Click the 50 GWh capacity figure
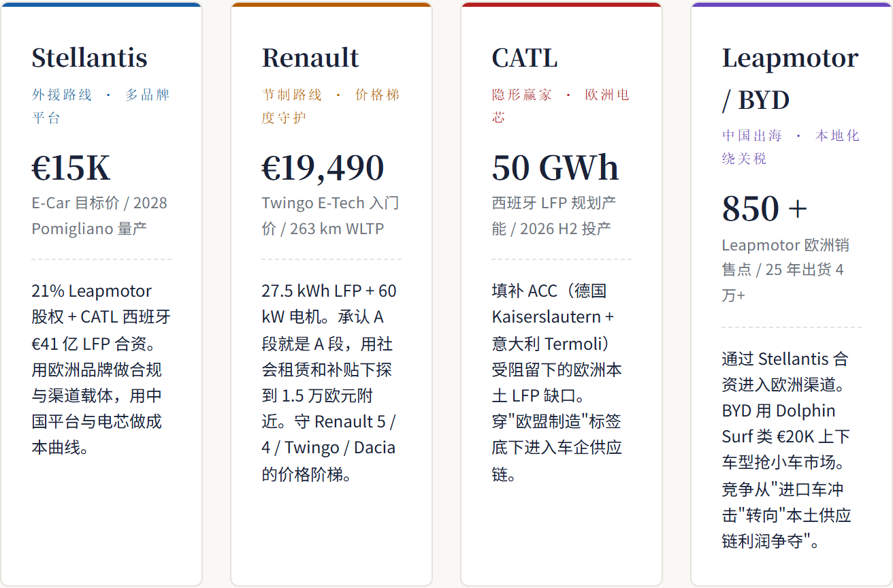Viewport: 893px width, 588px height. tap(555, 167)
